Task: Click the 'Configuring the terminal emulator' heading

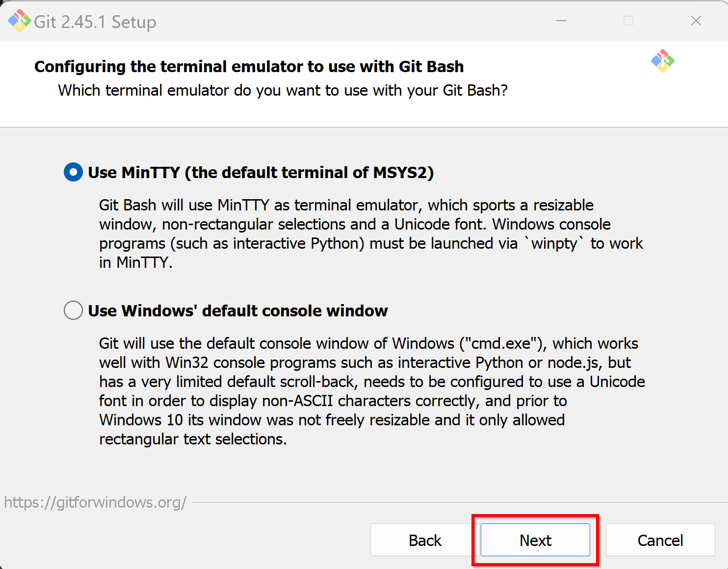Action: tap(249, 66)
